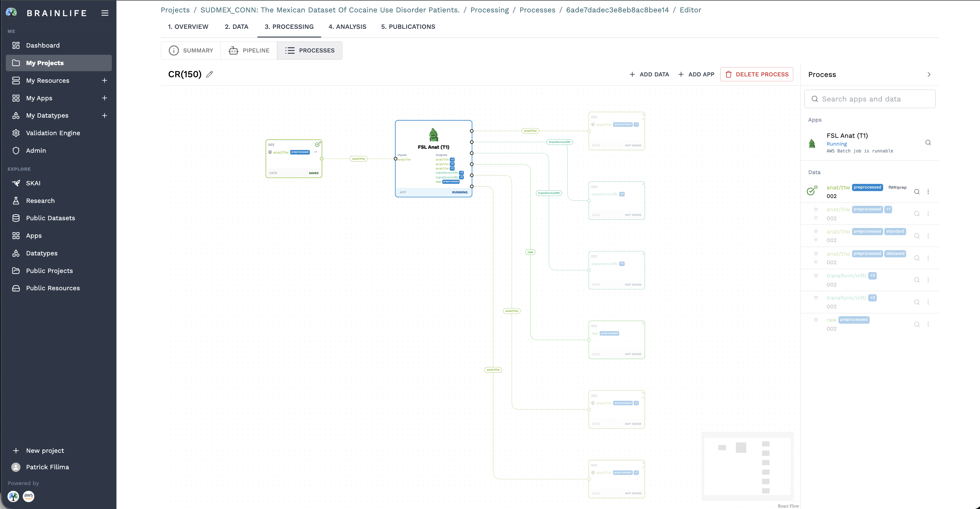The width and height of the screenshot is (980, 509).
Task: Open Projects breadcrumb link
Action: coord(175,10)
